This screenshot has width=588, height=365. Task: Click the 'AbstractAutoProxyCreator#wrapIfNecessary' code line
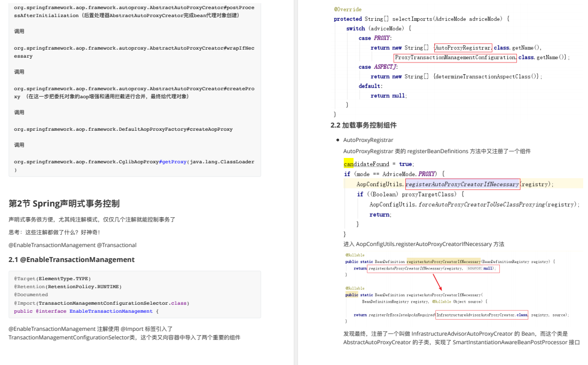pos(134,52)
